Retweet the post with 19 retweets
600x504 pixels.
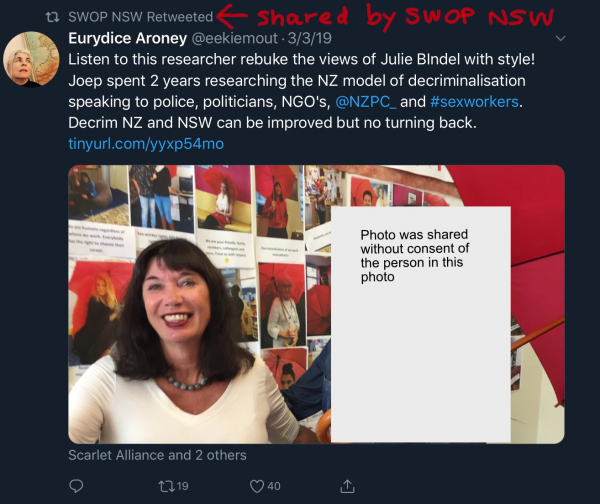point(166,486)
